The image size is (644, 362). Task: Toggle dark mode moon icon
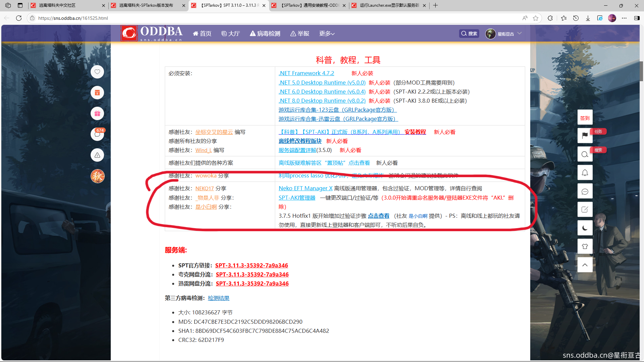pos(585,228)
